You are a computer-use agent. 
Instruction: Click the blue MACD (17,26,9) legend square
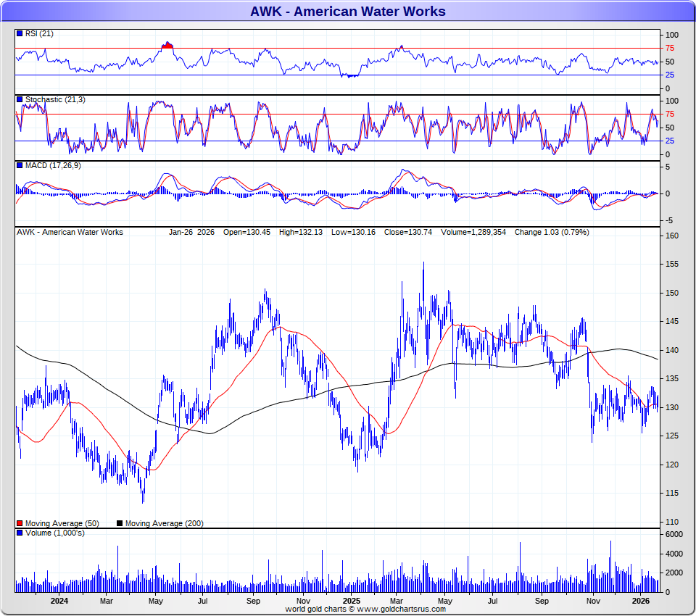(x=20, y=165)
